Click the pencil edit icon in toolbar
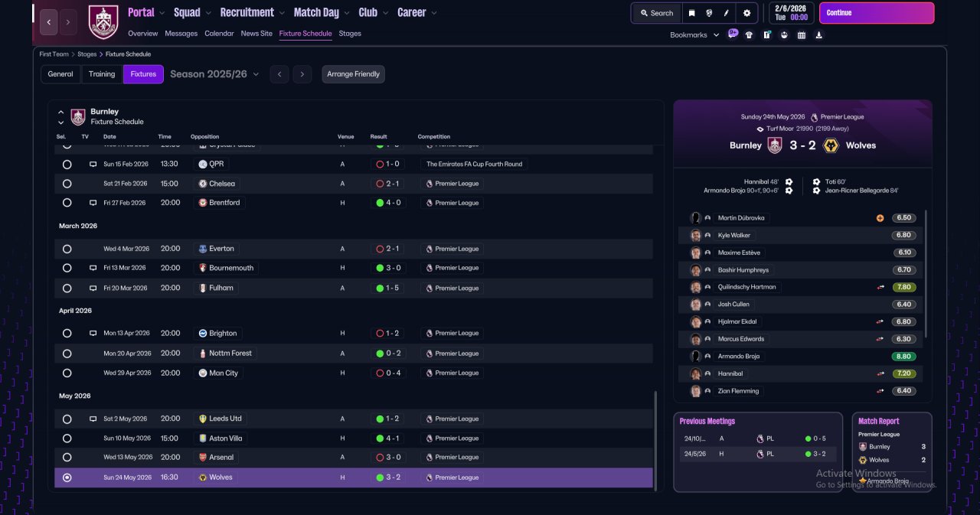 (x=727, y=13)
